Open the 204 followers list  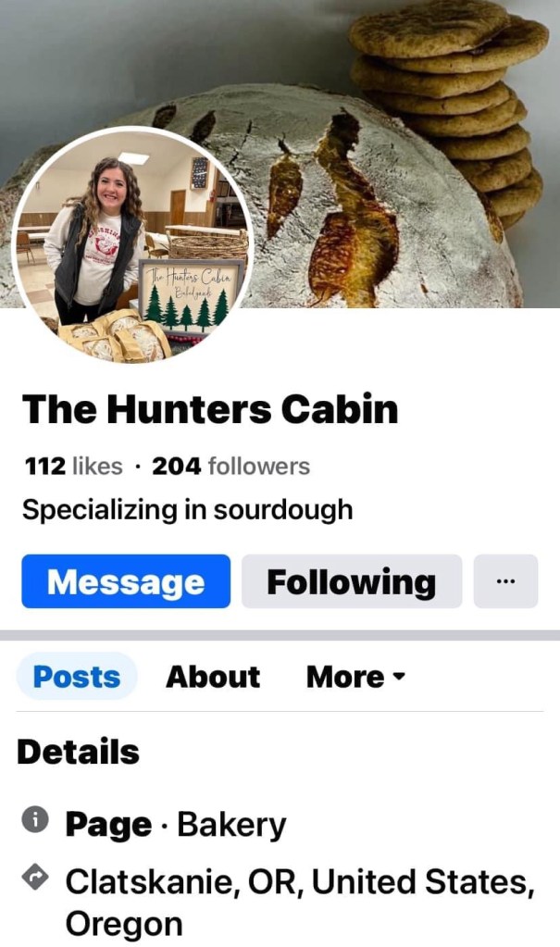click(x=230, y=467)
